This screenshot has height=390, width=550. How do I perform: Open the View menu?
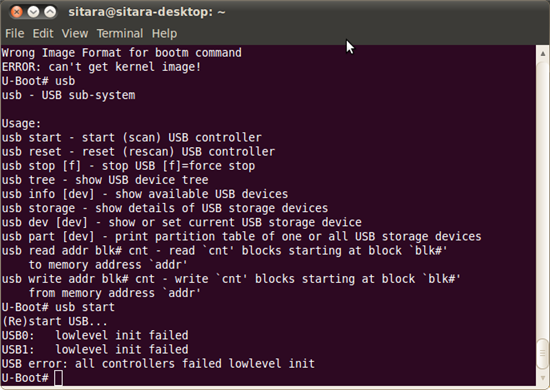tap(75, 33)
